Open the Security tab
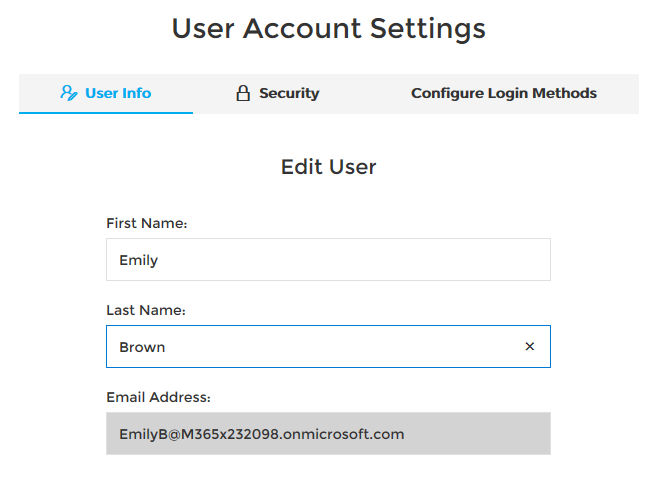 tap(277, 93)
